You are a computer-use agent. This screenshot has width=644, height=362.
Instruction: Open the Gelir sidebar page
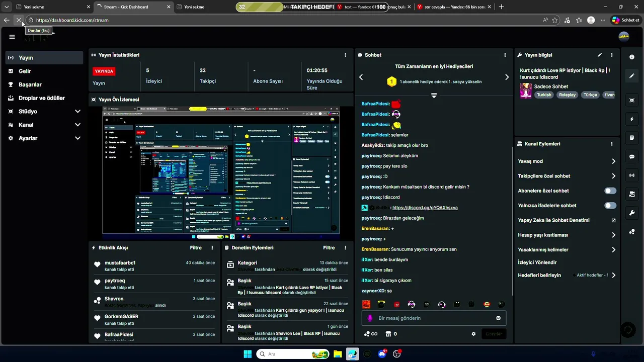tap(44, 71)
